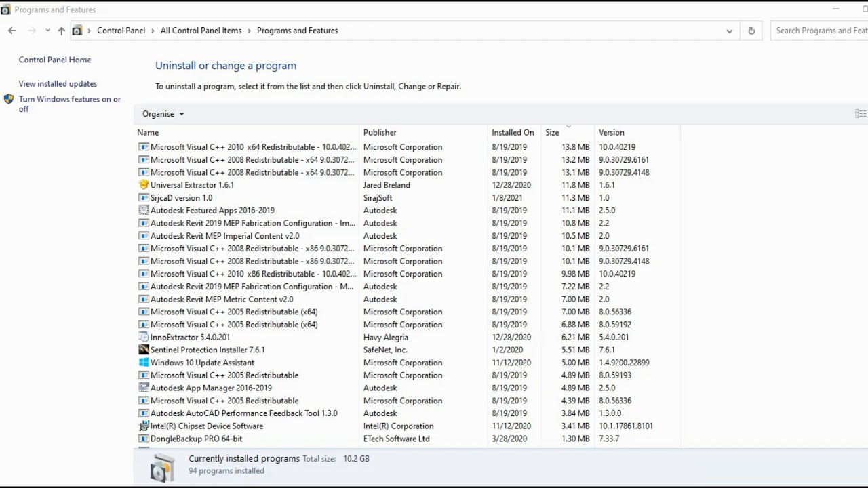Image resolution: width=868 pixels, height=488 pixels.
Task: Click the Jared Breland publisher cell
Action: click(387, 185)
